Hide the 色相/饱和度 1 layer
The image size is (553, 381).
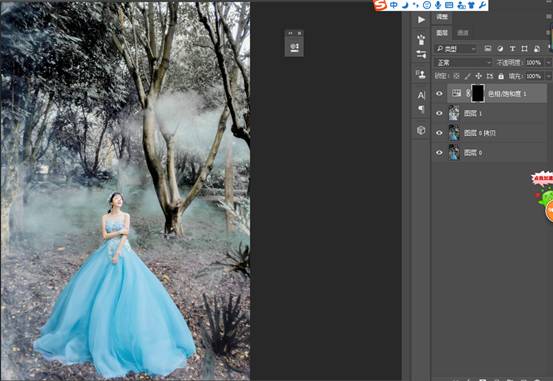439,93
